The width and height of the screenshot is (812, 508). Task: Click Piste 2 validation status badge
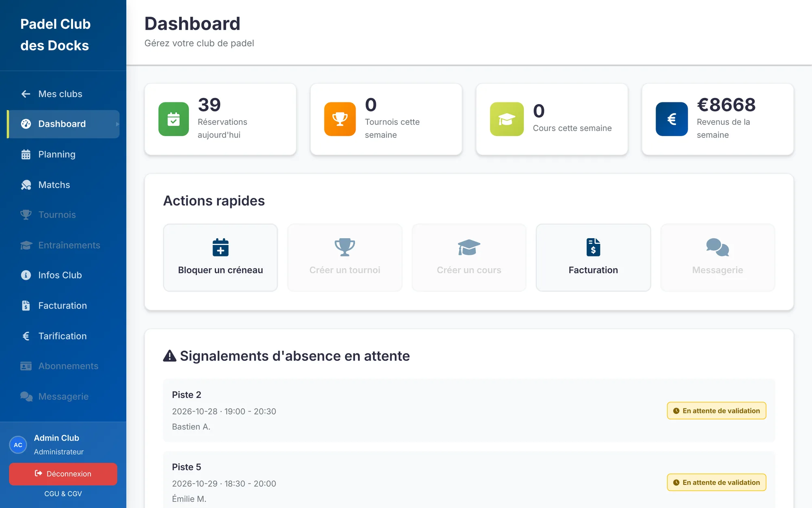click(x=717, y=411)
